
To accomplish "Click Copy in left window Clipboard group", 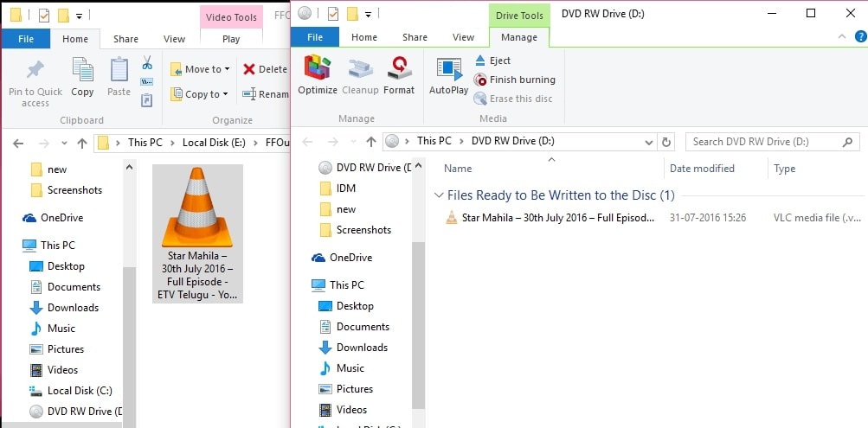I will (x=82, y=78).
